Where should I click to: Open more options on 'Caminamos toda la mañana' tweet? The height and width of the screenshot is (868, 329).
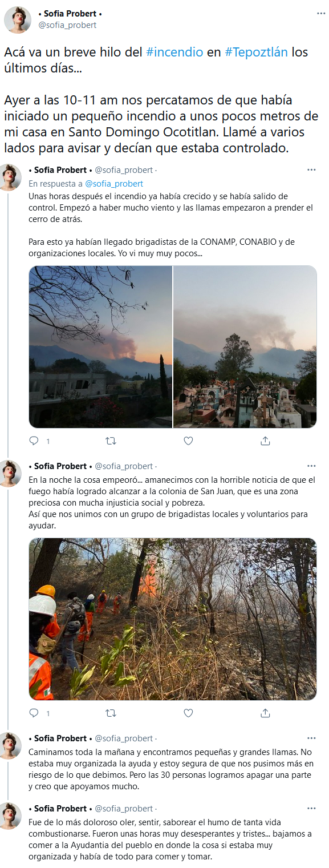coord(311,738)
